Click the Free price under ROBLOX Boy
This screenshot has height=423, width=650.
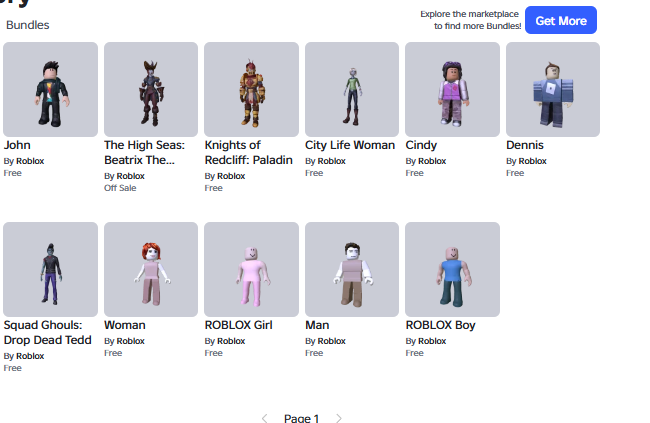[415, 353]
